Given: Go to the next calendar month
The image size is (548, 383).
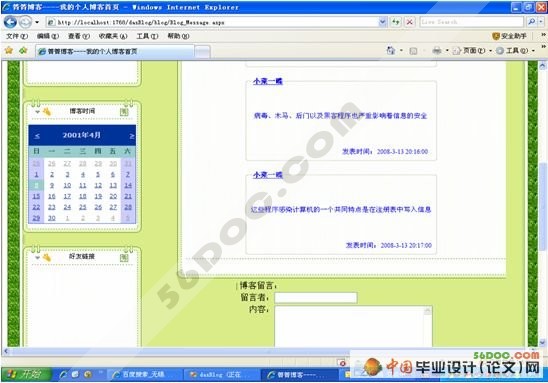Looking at the screenshot, I should [132, 136].
